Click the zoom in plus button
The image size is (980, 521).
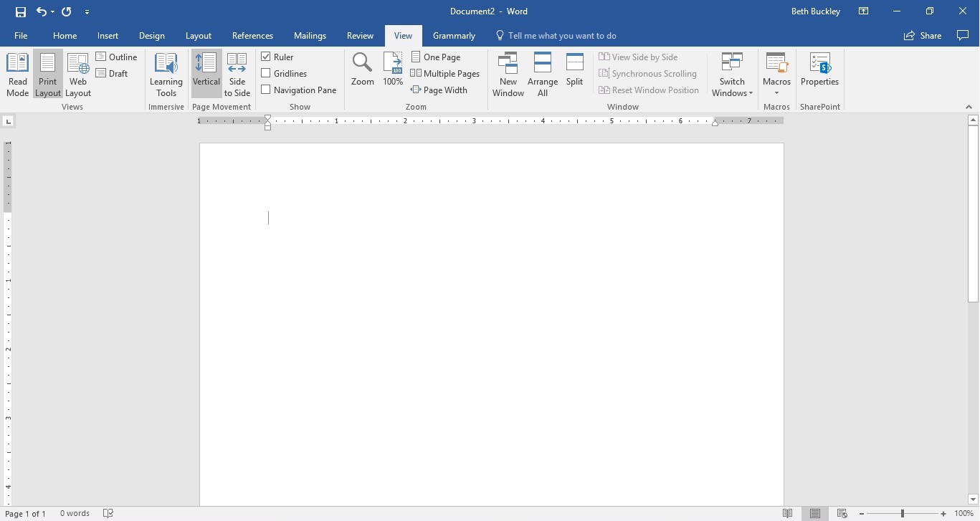943,513
